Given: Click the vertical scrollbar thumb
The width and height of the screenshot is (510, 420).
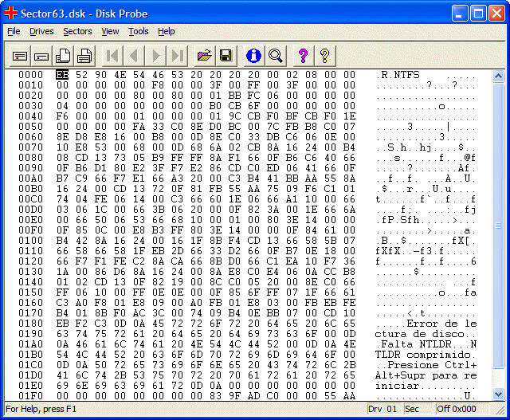Looking at the screenshot, I should click(x=498, y=226).
